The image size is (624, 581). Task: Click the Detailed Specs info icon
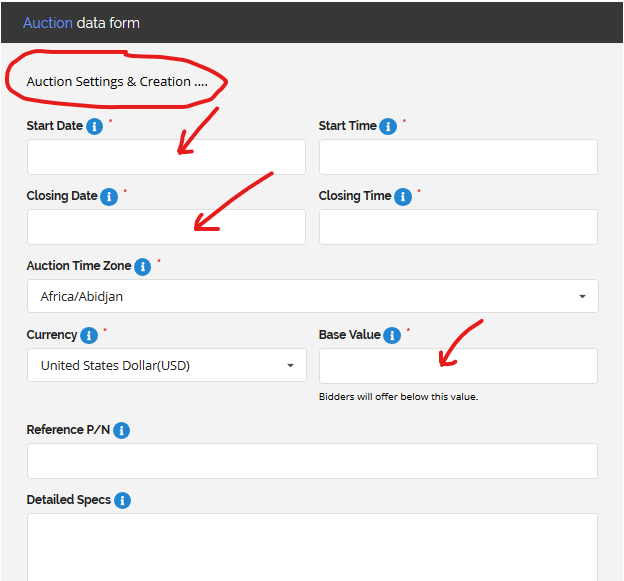click(122, 501)
